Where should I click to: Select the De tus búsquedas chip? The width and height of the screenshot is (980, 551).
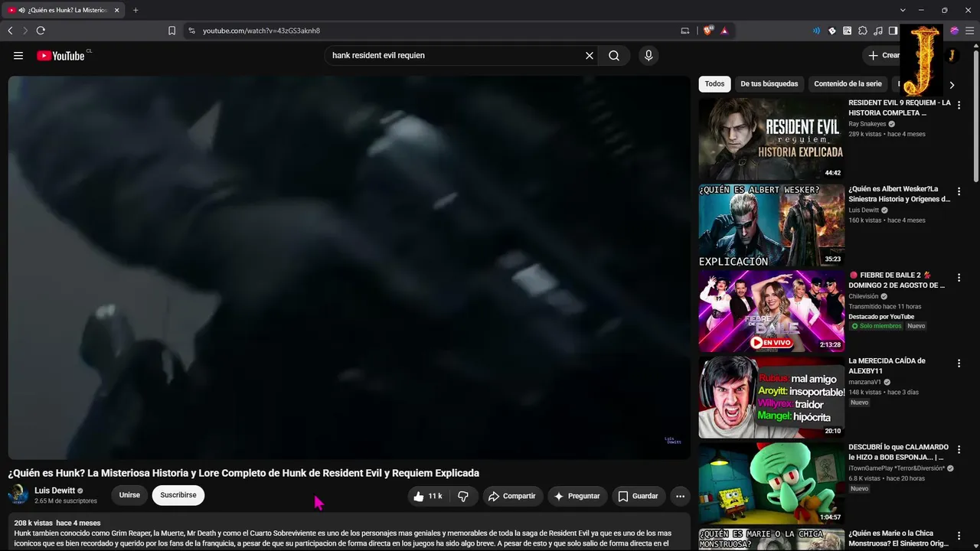click(x=769, y=84)
